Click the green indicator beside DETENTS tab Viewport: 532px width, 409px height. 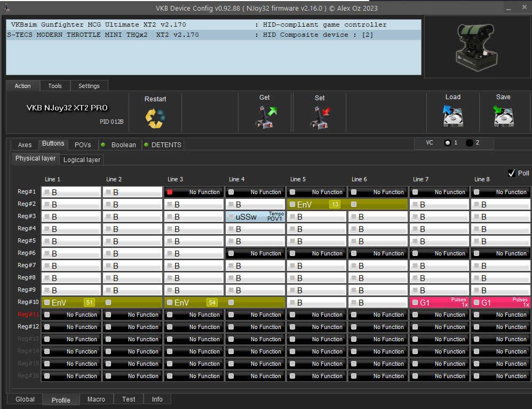(146, 145)
